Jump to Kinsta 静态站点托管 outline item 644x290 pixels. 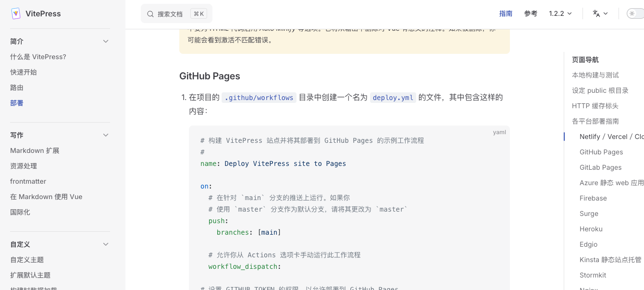[610, 260]
